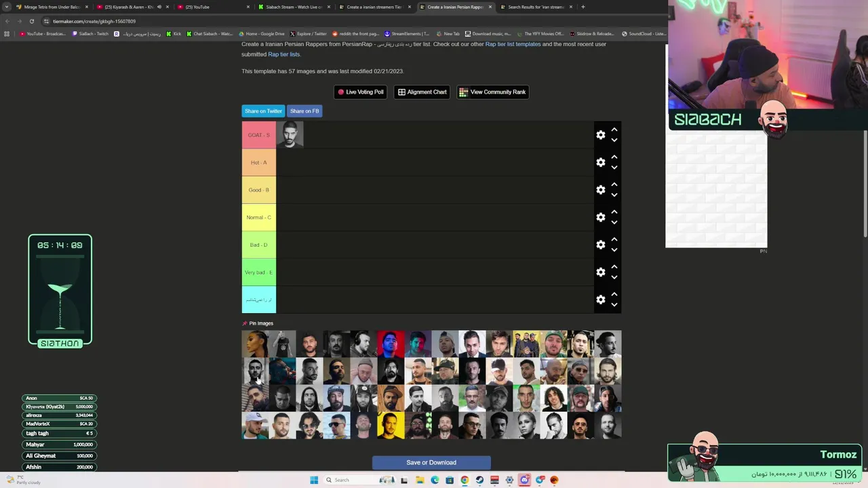
Task: Follow the Rap tier list templates link
Action: 513,44
